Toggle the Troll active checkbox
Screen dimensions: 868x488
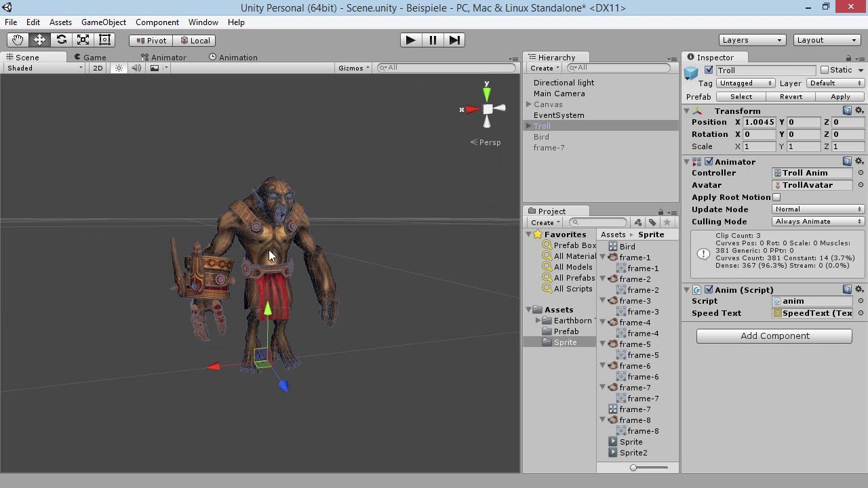[709, 70]
